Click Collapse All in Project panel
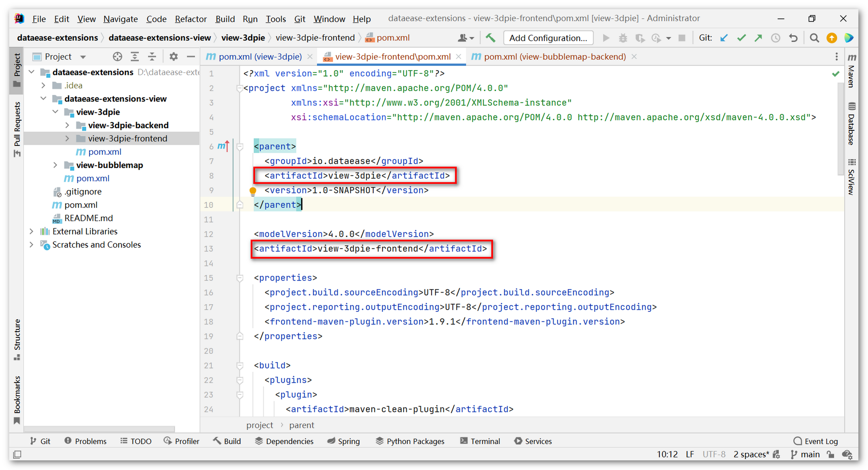 click(152, 57)
